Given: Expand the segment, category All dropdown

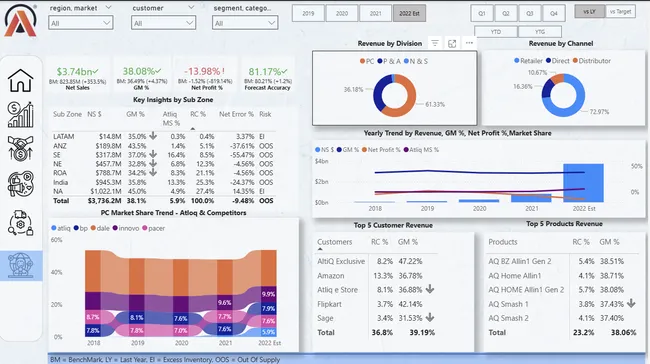Looking at the screenshot, I should 245,23.
